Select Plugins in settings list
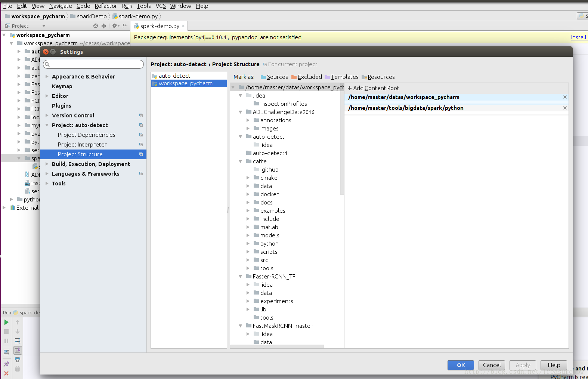 (x=61, y=106)
